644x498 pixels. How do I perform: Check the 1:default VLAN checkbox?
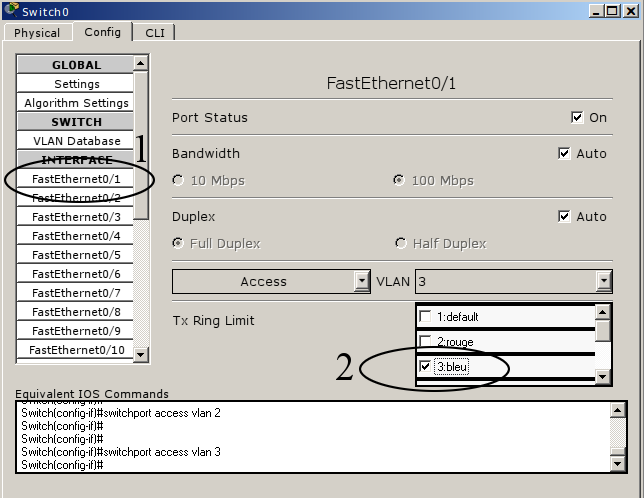(x=426, y=317)
